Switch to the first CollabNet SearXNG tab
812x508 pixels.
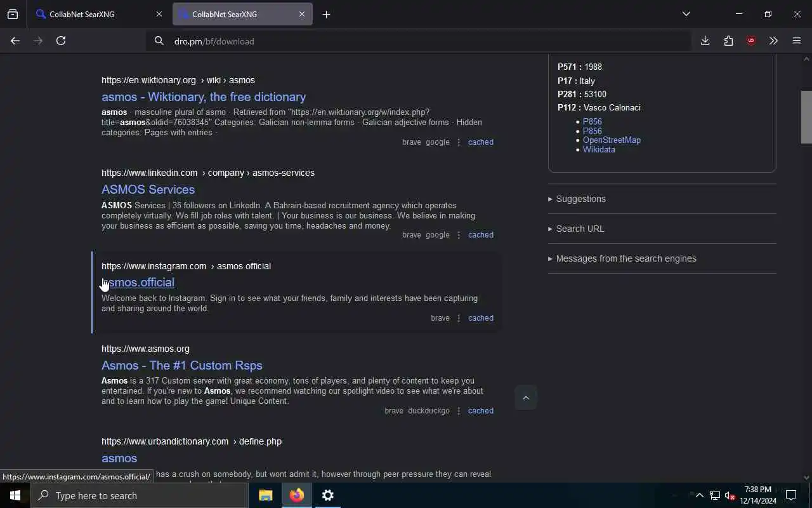pyautogui.click(x=98, y=14)
